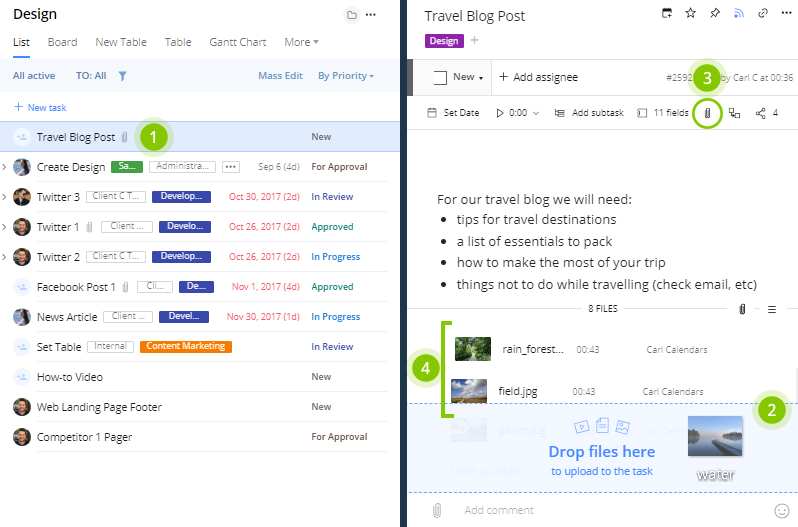Click the plus icon next to Design tag

pyautogui.click(x=474, y=40)
